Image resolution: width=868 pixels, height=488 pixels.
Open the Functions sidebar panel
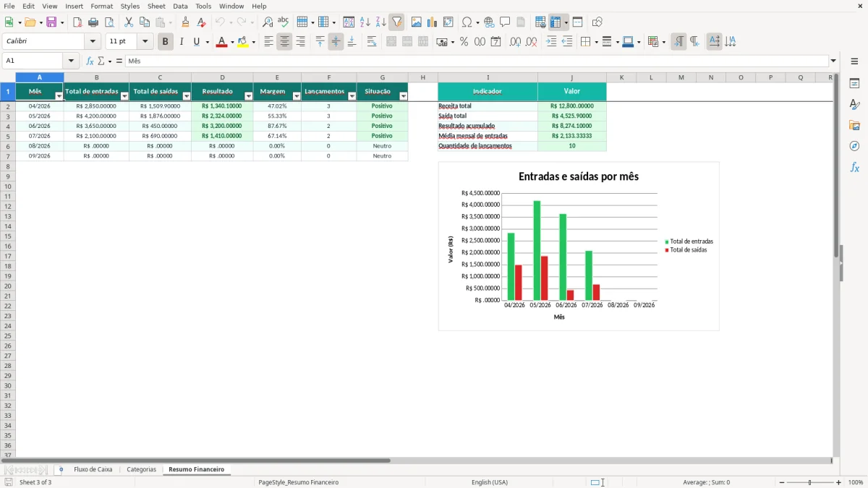pyautogui.click(x=854, y=167)
